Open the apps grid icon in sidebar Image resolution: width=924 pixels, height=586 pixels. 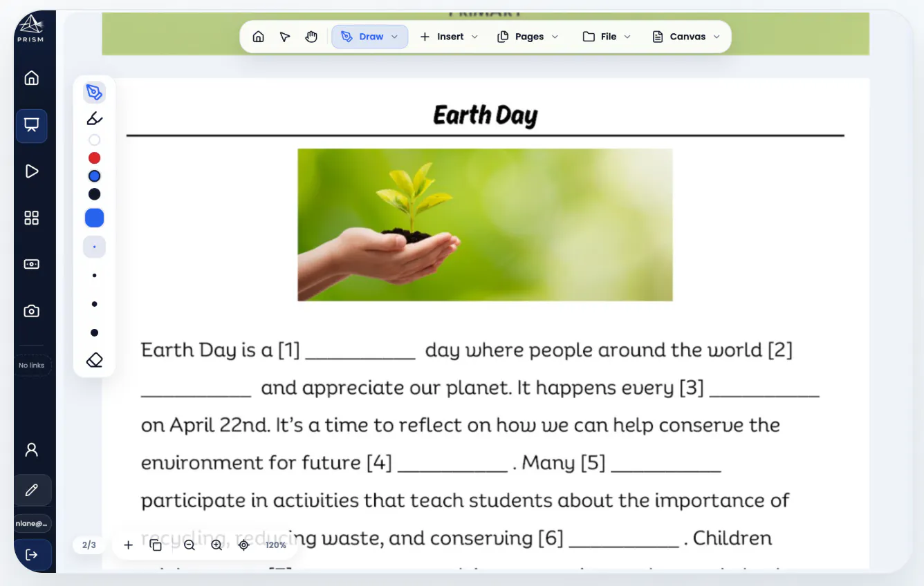tap(31, 218)
